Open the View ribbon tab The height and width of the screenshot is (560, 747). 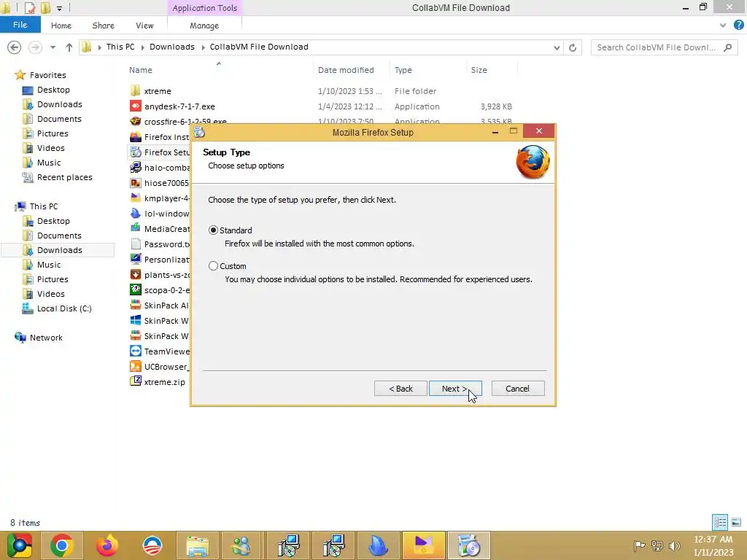144,26
